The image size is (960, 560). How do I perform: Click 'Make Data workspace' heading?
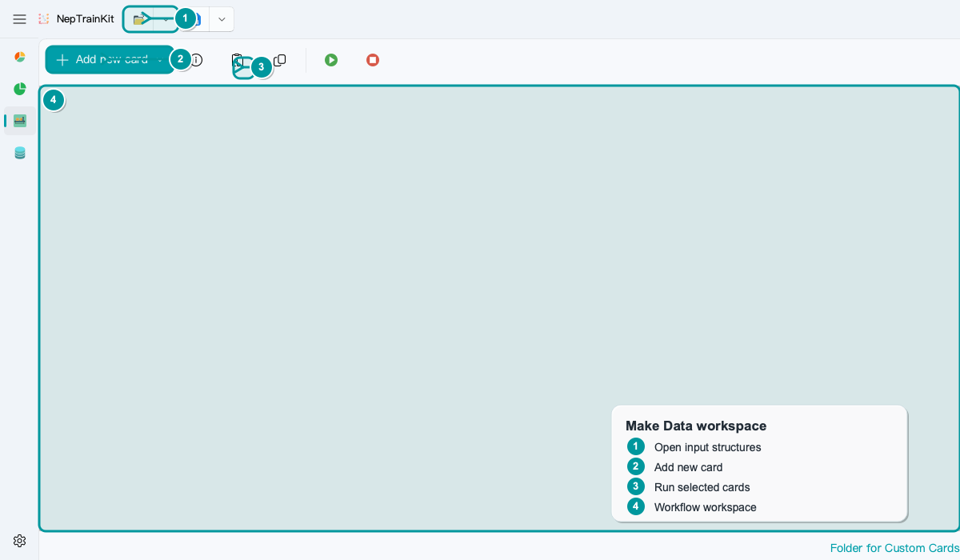click(696, 426)
